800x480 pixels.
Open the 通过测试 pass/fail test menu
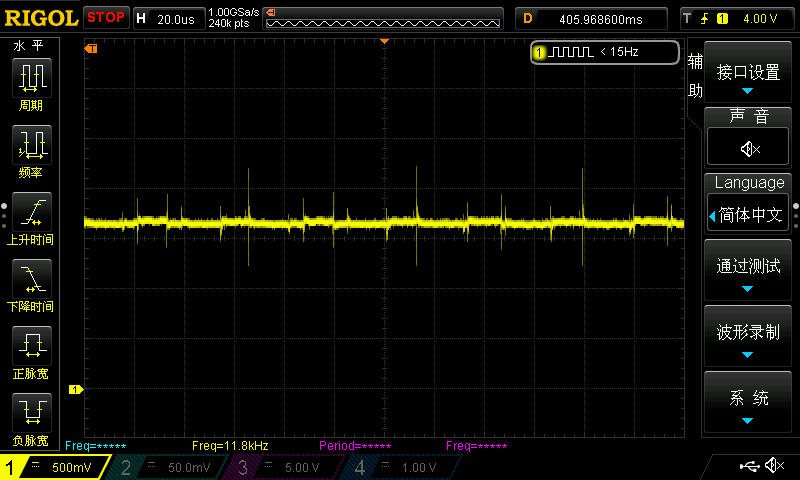[x=748, y=270]
